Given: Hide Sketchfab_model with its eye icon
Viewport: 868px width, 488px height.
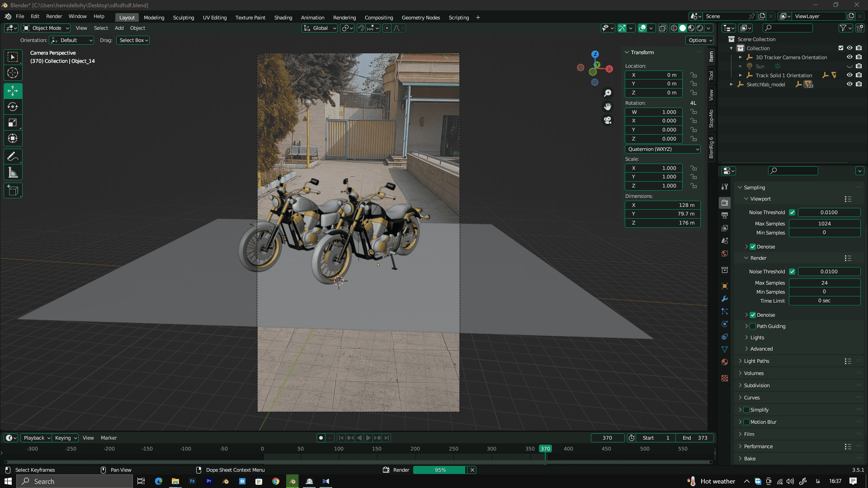Looking at the screenshot, I should [x=849, y=84].
